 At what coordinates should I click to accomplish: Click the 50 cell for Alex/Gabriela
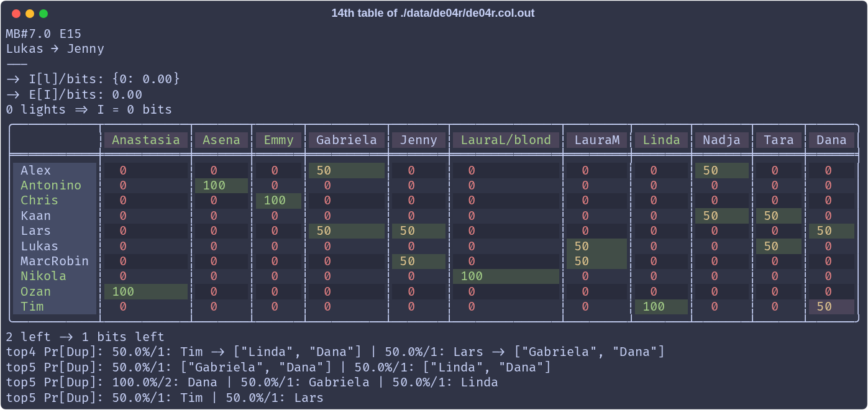(347, 170)
